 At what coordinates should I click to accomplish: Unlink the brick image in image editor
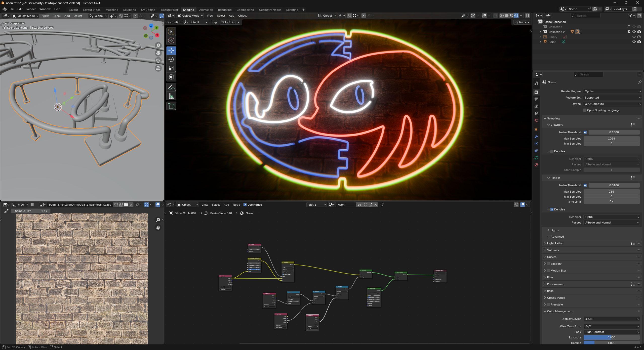click(x=131, y=205)
